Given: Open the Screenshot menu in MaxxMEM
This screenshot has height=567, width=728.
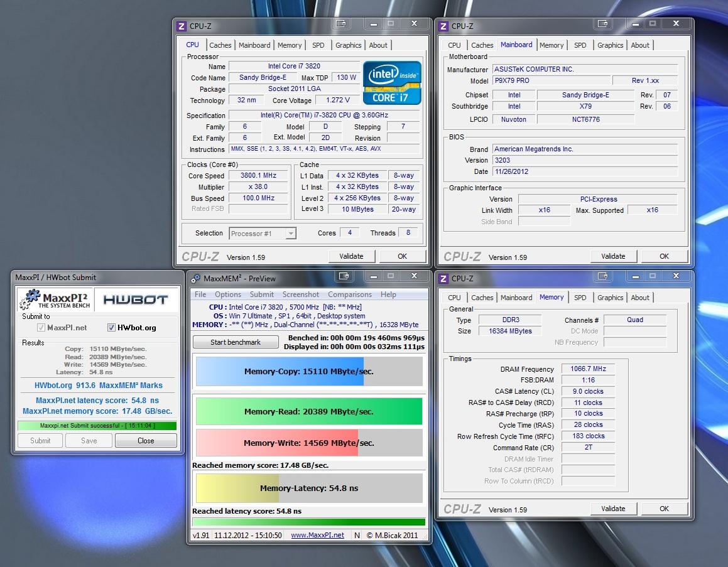Looking at the screenshot, I should 301,294.
